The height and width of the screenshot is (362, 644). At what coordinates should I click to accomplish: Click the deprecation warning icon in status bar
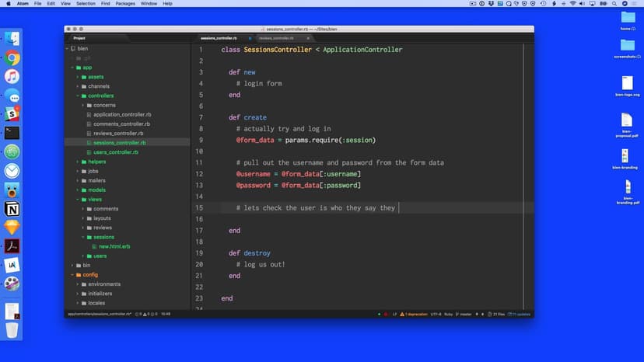(x=402, y=314)
